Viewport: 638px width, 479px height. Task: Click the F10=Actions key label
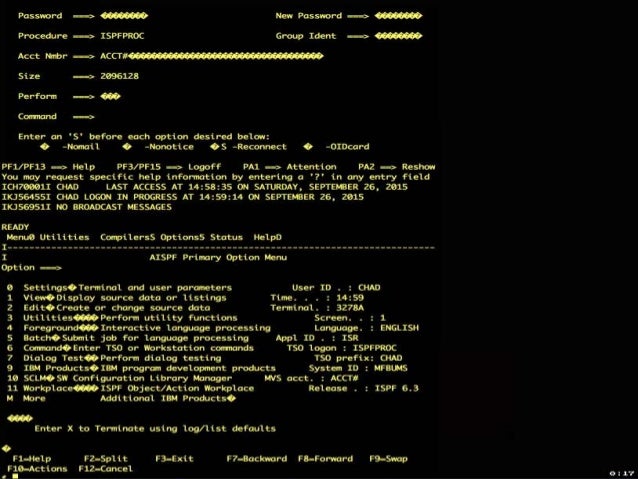tap(37, 469)
